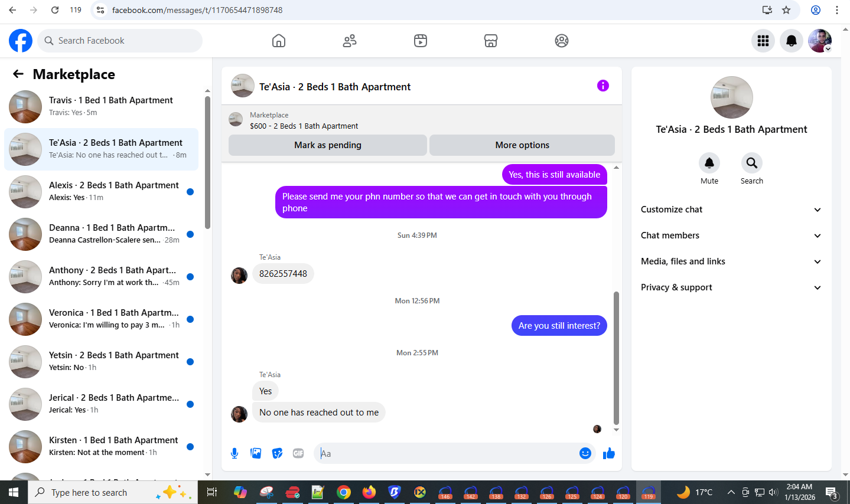Open the emoji picker smiley
Screen dimensions: 850x504
[585, 453]
